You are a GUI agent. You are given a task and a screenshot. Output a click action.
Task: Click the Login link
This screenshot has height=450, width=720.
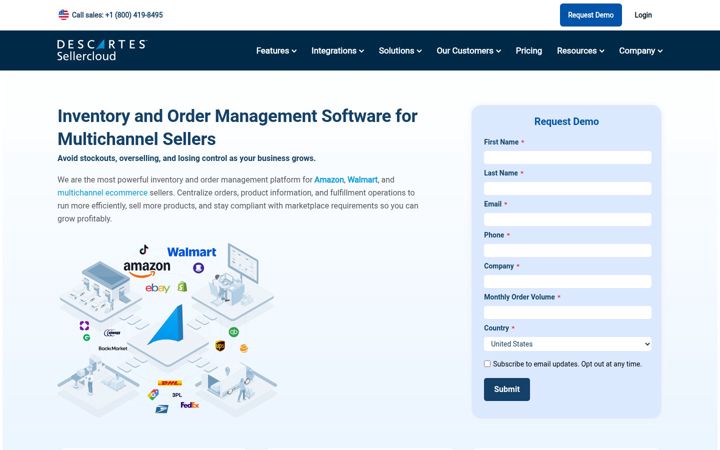(x=643, y=15)
